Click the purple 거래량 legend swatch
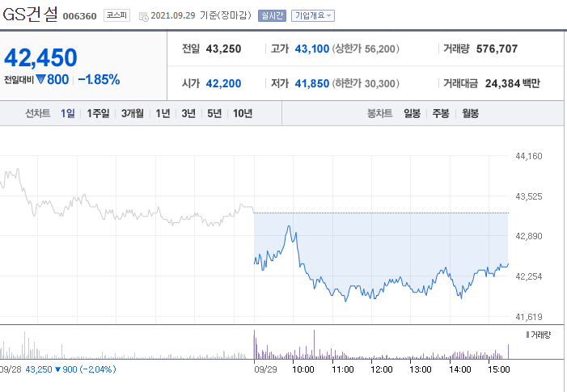 point(527,335)
